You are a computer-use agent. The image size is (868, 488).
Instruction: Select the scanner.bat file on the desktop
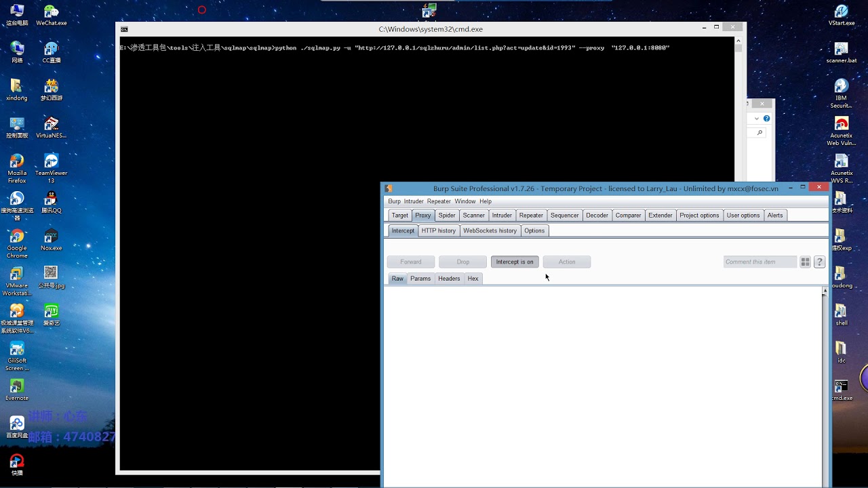point(842,52)
